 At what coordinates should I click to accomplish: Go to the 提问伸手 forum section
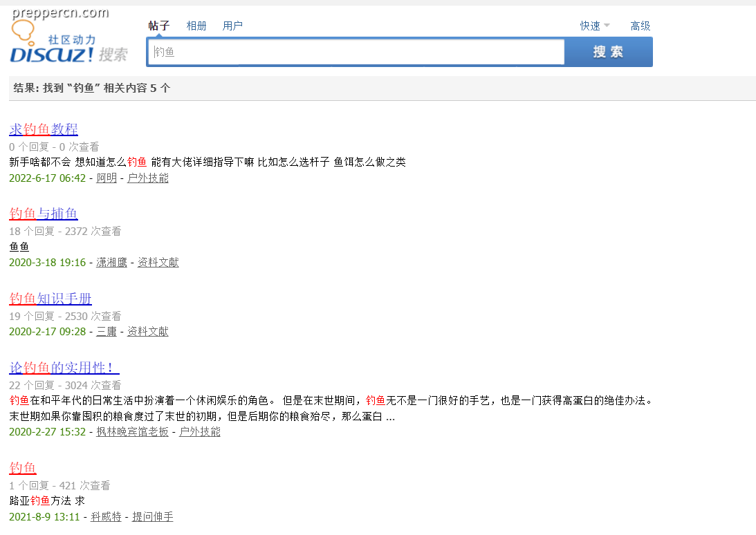(153, 517)
